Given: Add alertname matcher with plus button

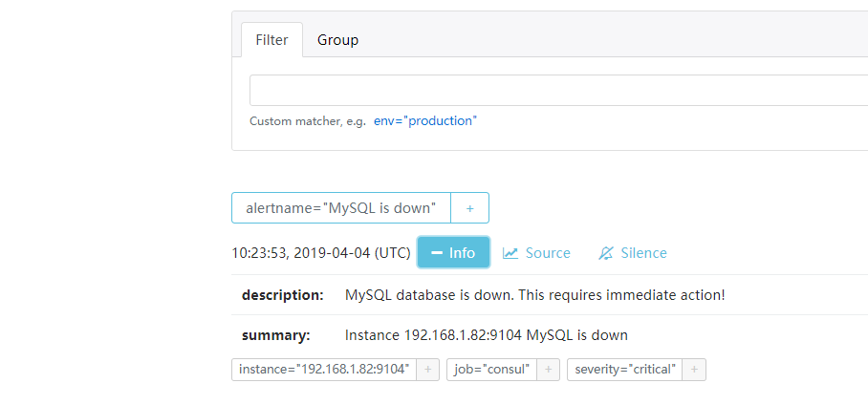Looking at the screenshot, I should pyautogui.click(x=470, y=208).
